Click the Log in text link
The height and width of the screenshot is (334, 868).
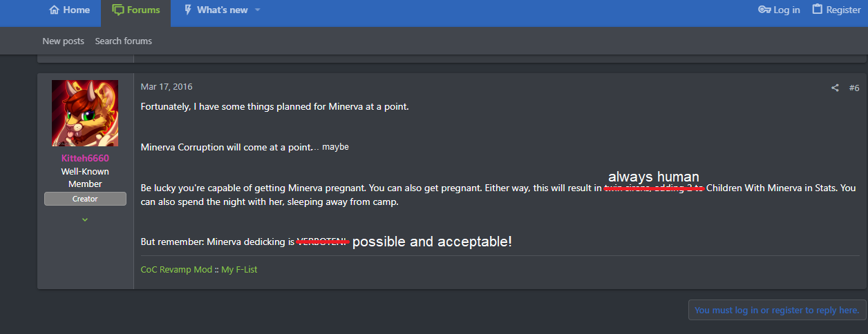786,10
